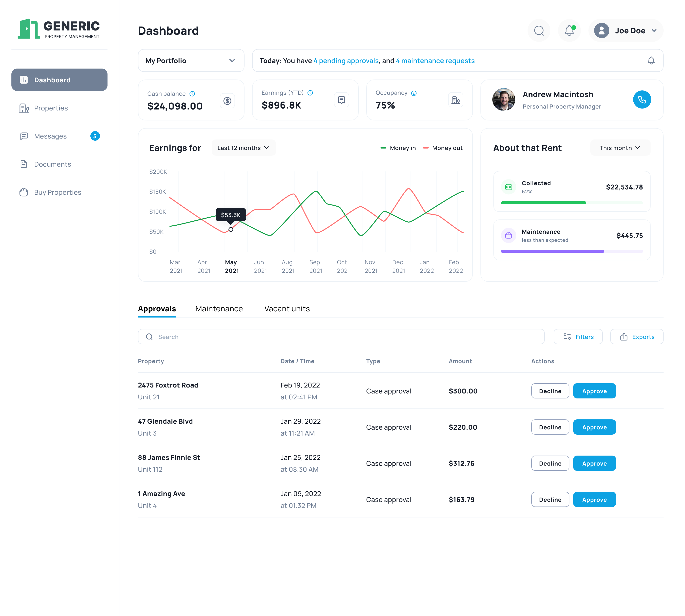This screenshot has width=685, height=616.
Task: Click Earnings (YTD) receipt icon
Action: (341, 100)
